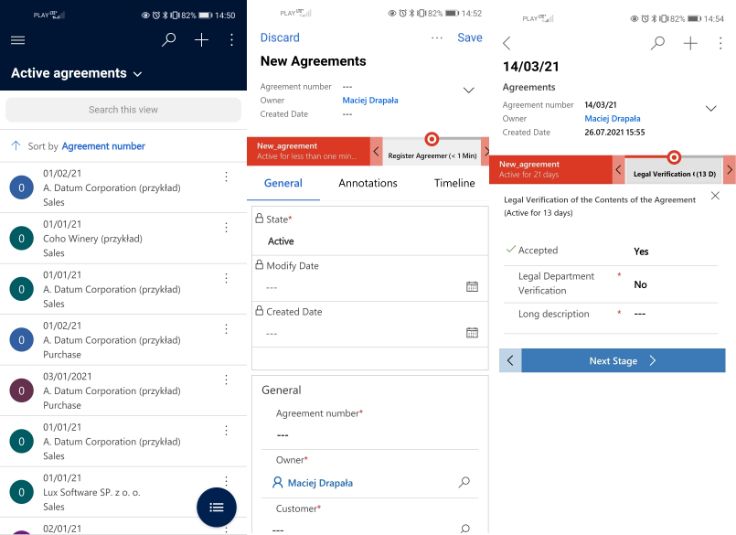Switch to General tab

(283, 183)
